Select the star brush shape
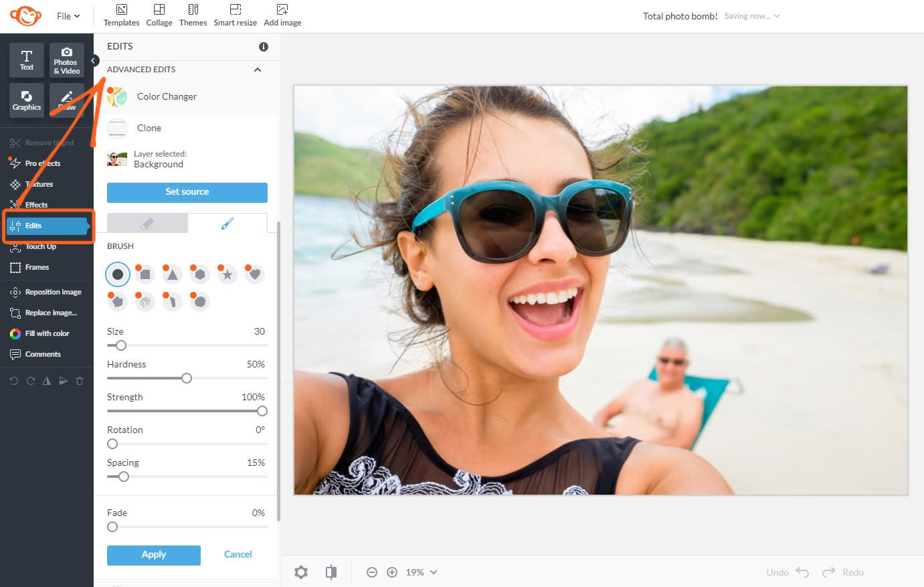 click(x=227, y=274)
